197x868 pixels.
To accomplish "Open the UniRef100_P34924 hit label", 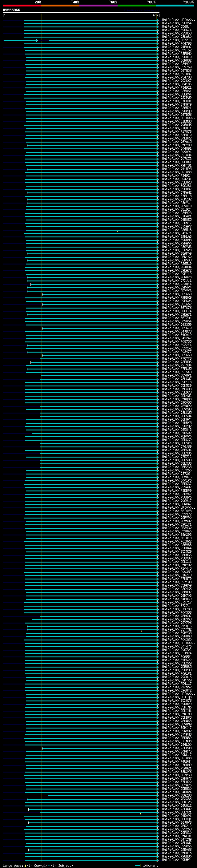I will 177,176.
